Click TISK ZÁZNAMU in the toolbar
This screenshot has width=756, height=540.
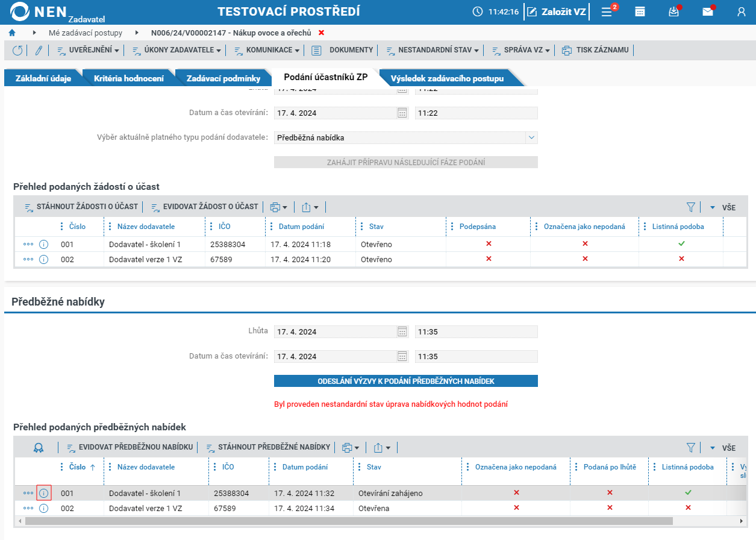tap(595, 50)
